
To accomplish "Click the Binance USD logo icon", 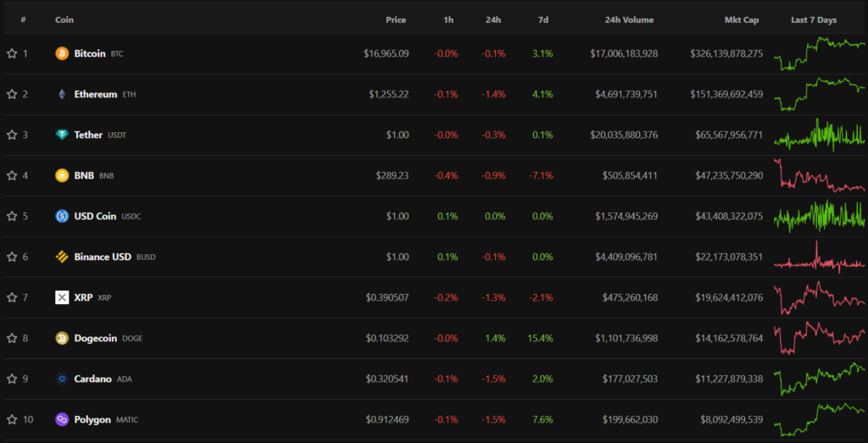I will point(62,257).
